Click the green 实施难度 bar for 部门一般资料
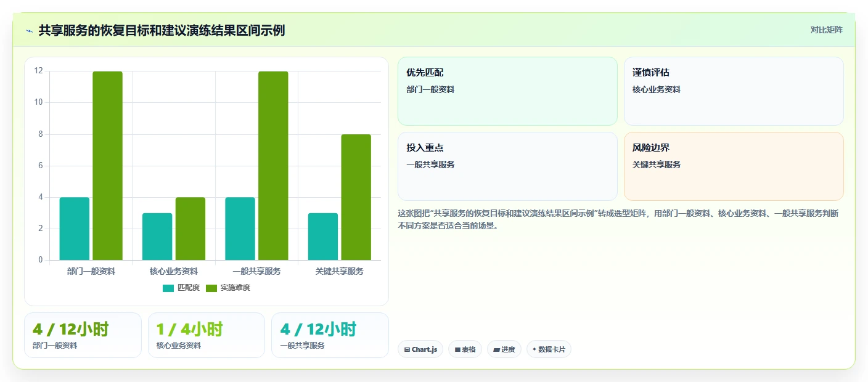The width and height of the screenshot is (868, 382). pyautogui.click(x=108, y=166)
